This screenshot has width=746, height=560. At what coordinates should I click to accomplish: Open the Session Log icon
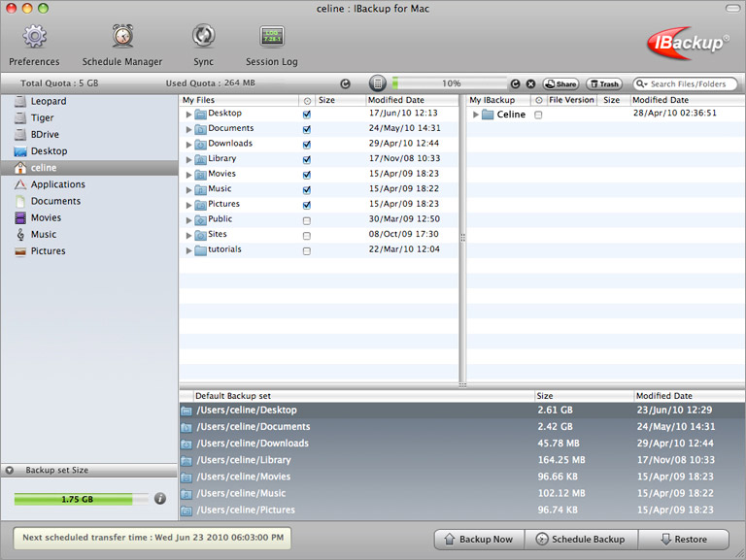(272, 36)
